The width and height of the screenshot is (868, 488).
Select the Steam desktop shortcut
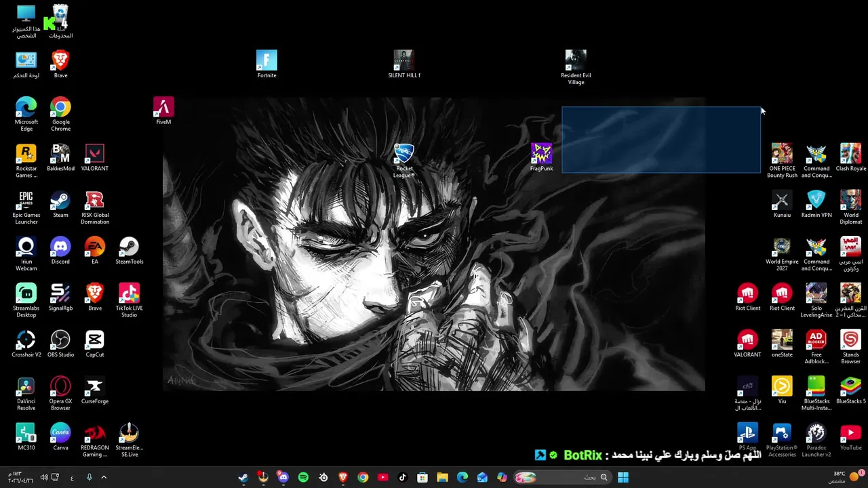(x=60, y=204)
